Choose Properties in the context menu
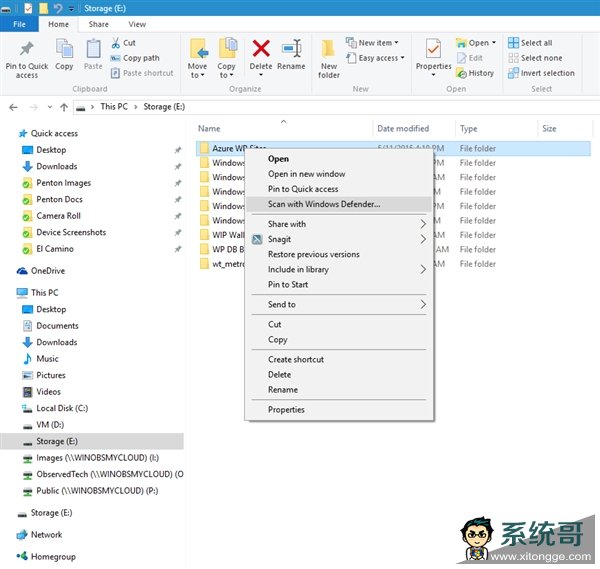This screenshot has width=600, height=569. (339, 410)
